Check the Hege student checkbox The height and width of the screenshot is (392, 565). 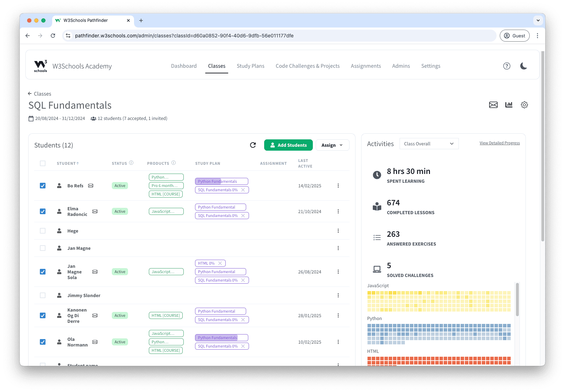[43, 231]
